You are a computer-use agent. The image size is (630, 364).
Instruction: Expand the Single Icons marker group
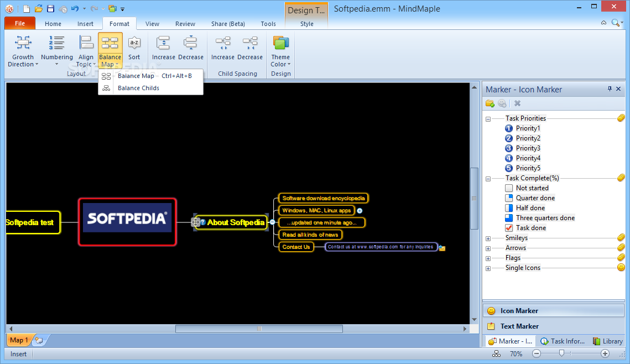(488, 268)
